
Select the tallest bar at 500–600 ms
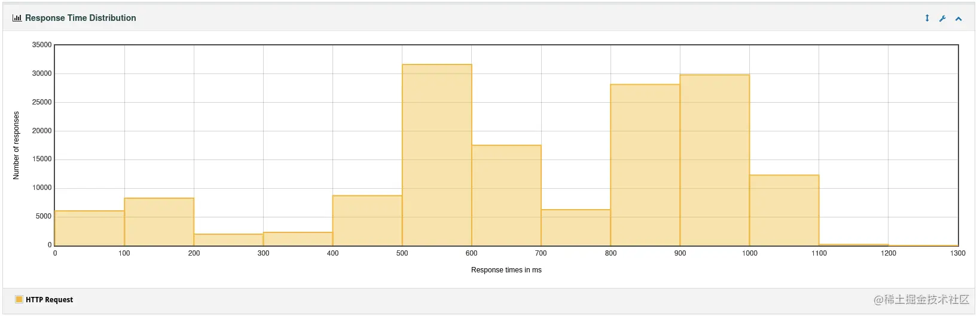pyautogui.click(x=437, y=155)
